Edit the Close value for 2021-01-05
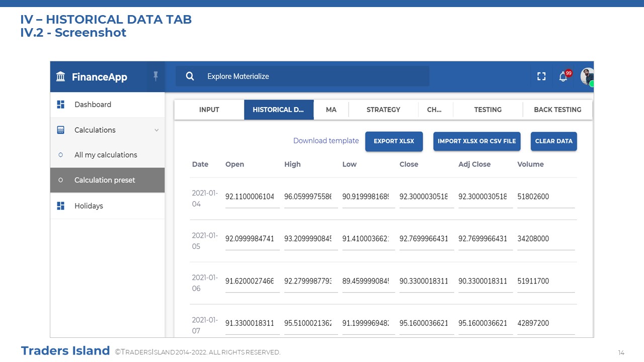Screen dimensions: 644x362 pos(427,239)
